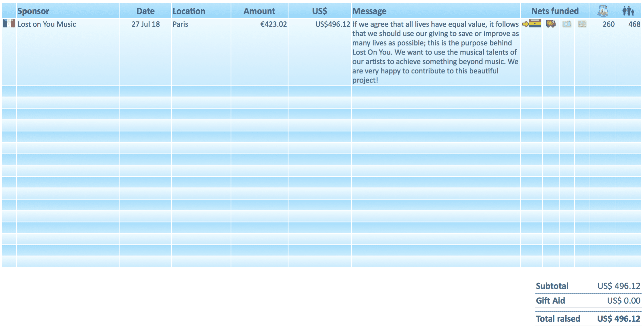Click the US$ column heading
The height and width of the screenshot is (334, 644).
point(319,11)
